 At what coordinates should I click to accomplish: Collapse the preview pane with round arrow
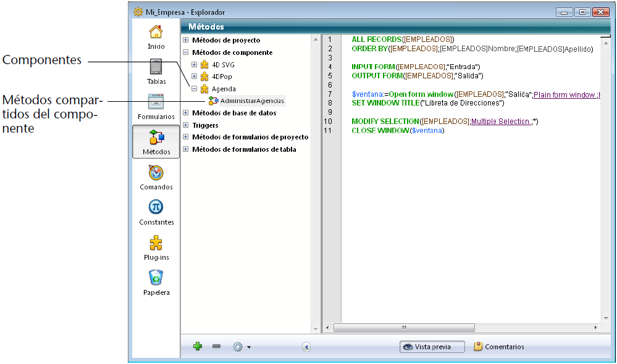[x=306, y=347]
